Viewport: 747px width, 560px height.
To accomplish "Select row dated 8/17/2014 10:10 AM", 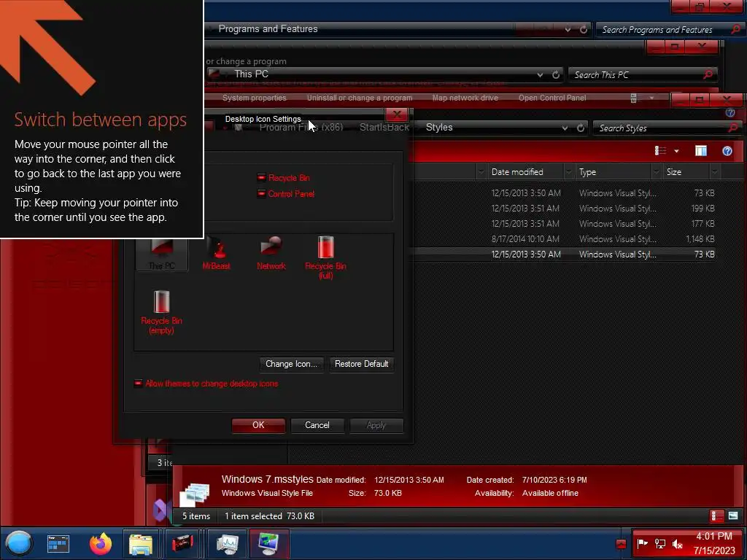I will pos(564,239).
